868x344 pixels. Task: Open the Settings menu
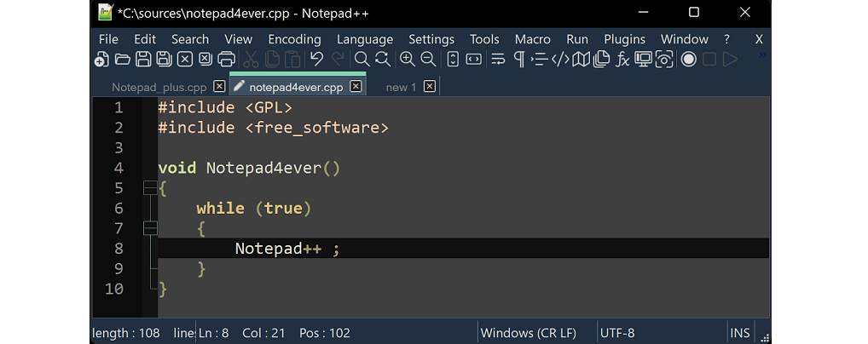click(x=431, y=39)
